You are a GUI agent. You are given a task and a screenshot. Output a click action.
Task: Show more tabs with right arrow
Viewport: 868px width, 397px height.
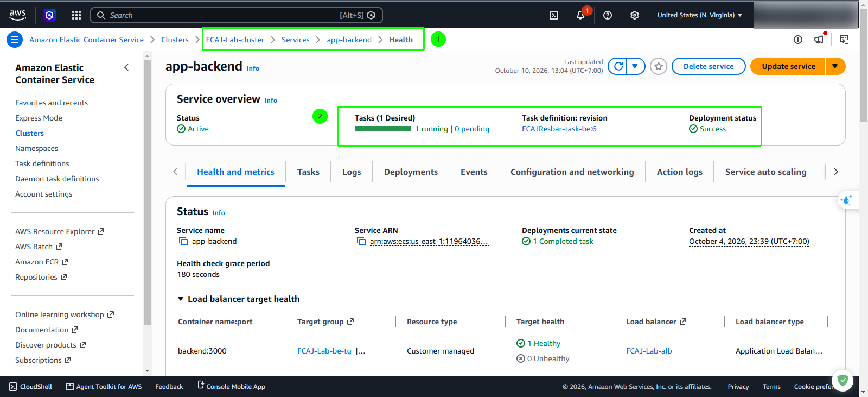pos(836,172)
